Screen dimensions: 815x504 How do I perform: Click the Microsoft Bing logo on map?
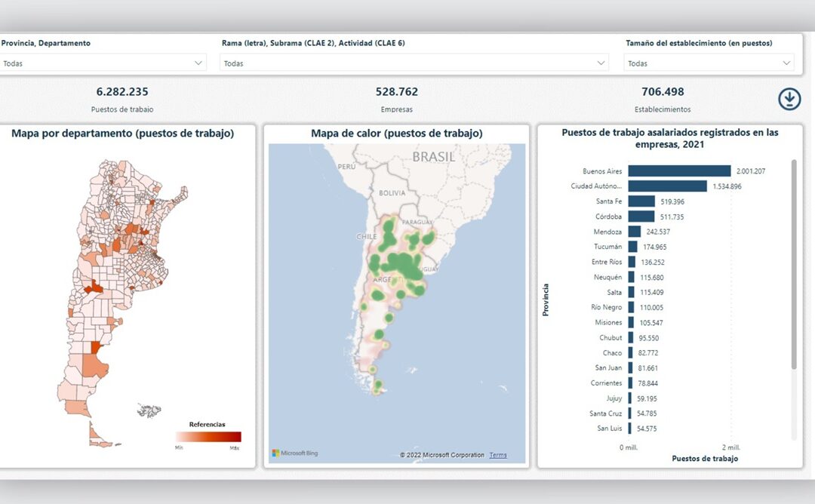click(295, 453)
